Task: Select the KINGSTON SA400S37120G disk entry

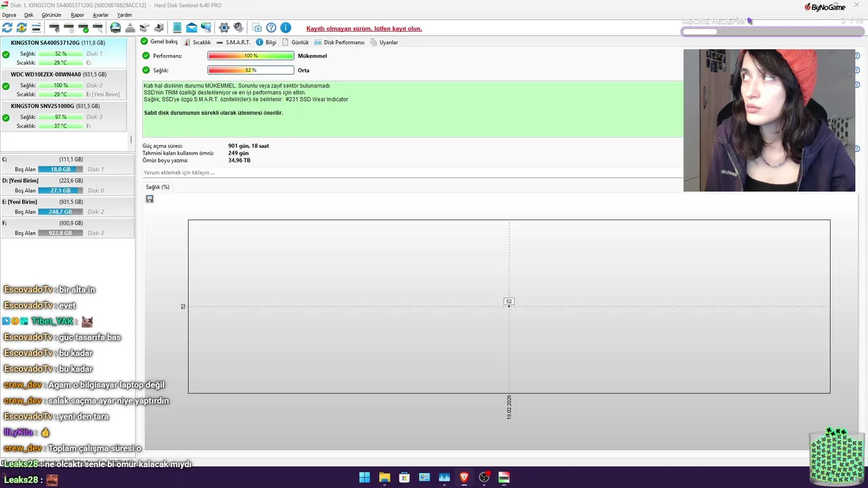Action: pos(63,53)
